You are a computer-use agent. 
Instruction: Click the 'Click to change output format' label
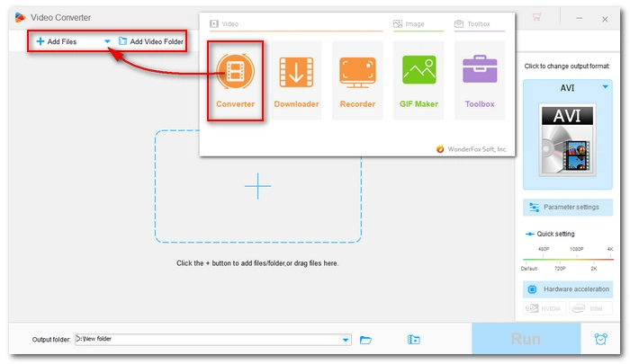(567, 67)
